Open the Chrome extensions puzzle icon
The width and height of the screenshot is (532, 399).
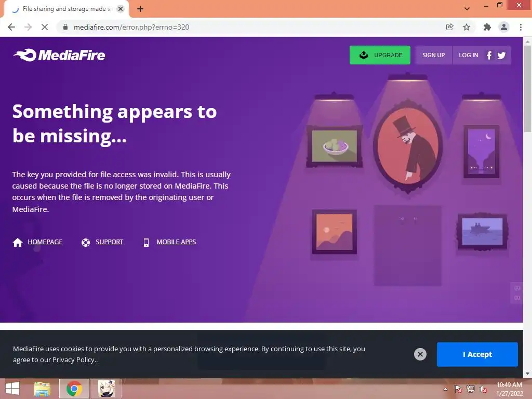[x=487, y=27]
